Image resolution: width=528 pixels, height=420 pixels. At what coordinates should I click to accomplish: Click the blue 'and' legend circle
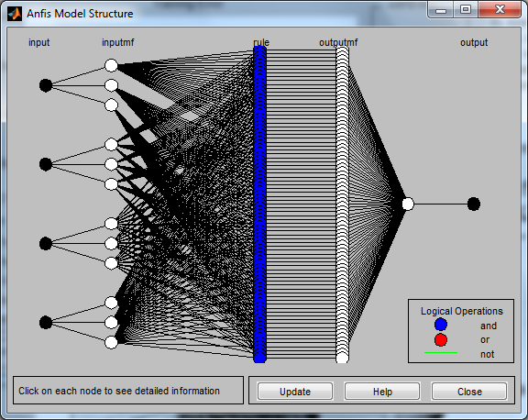click(x=441, y=325)
